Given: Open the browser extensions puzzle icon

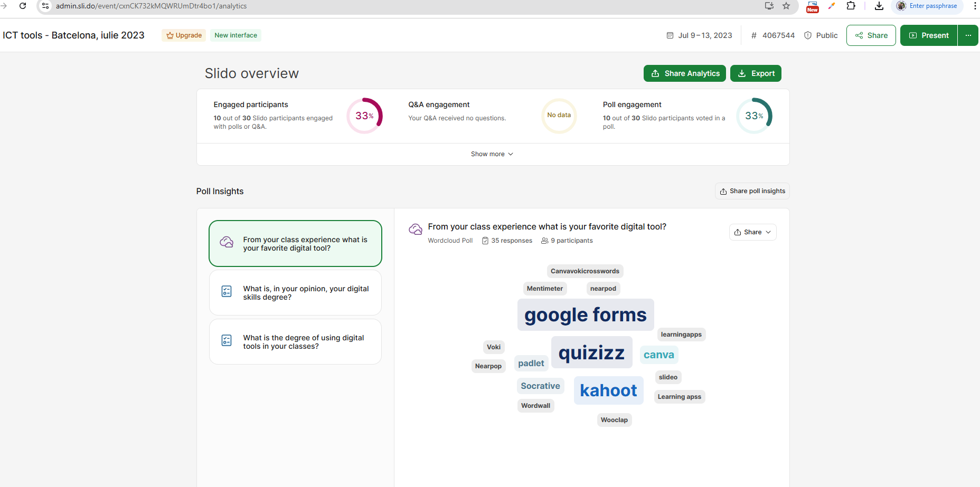Looking at the screenshot, I should click(x=851, y=6).
